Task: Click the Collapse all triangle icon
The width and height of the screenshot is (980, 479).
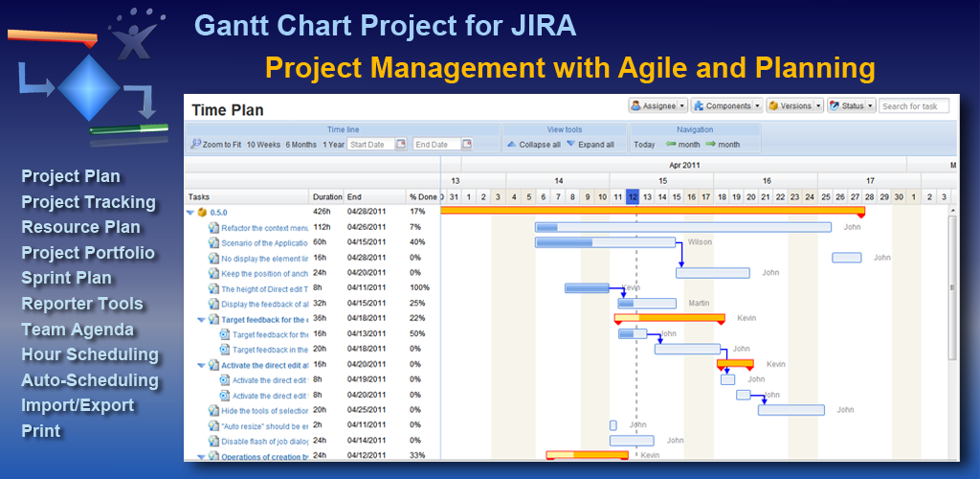Action: tap(512, 145)
